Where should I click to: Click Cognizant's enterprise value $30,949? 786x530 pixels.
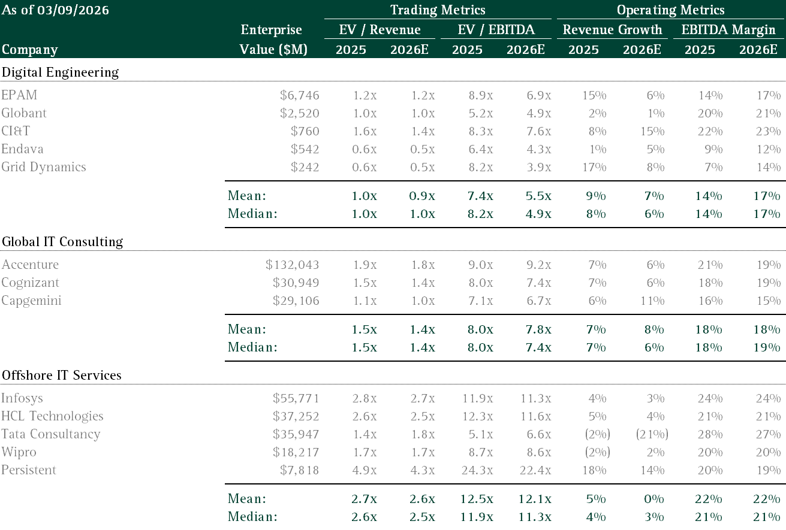coord(296,282)
